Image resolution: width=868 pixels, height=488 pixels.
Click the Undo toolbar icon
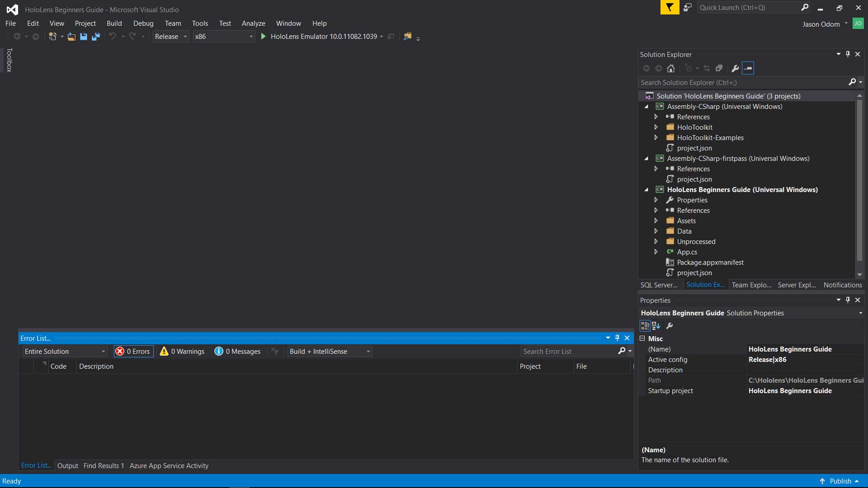tap(113, 37)
